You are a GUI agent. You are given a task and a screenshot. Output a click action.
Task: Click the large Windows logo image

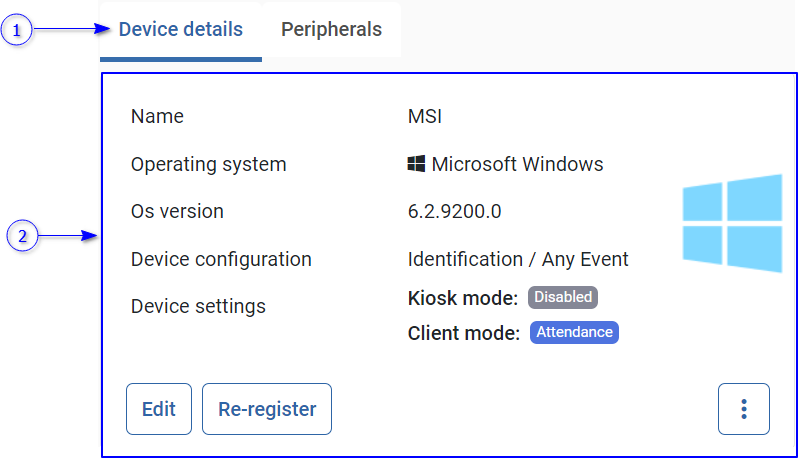[732, 223]
